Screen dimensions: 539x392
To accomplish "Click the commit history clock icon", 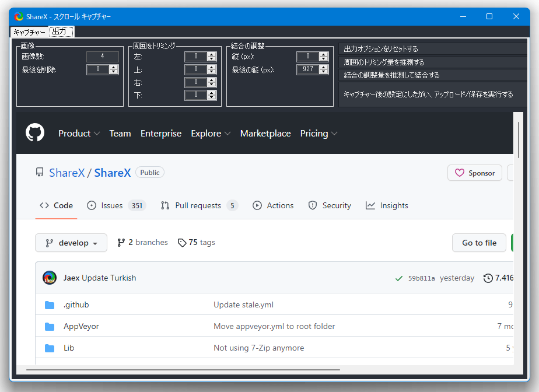I will [488, 278].
